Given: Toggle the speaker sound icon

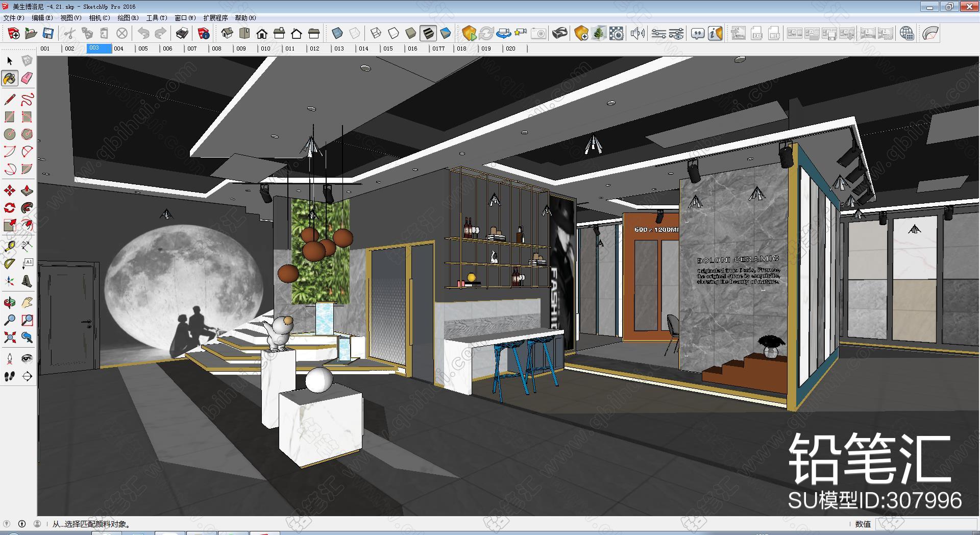Looking at the screenshot, I should 638,34.
